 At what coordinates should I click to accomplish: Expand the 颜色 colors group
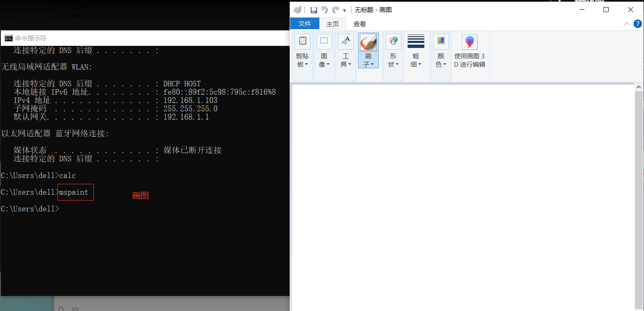point(441,57)
